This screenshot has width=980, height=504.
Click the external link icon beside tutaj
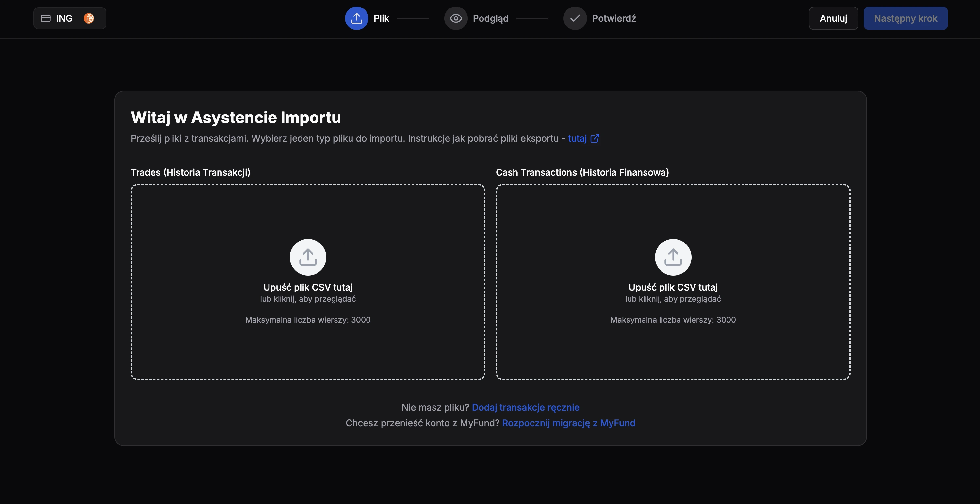point(595,138)
